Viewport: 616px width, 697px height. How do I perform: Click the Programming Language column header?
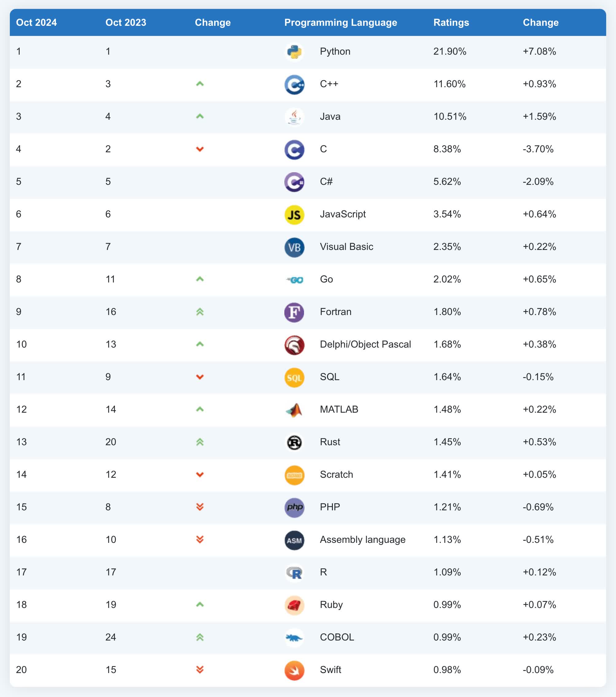[341, 22]
